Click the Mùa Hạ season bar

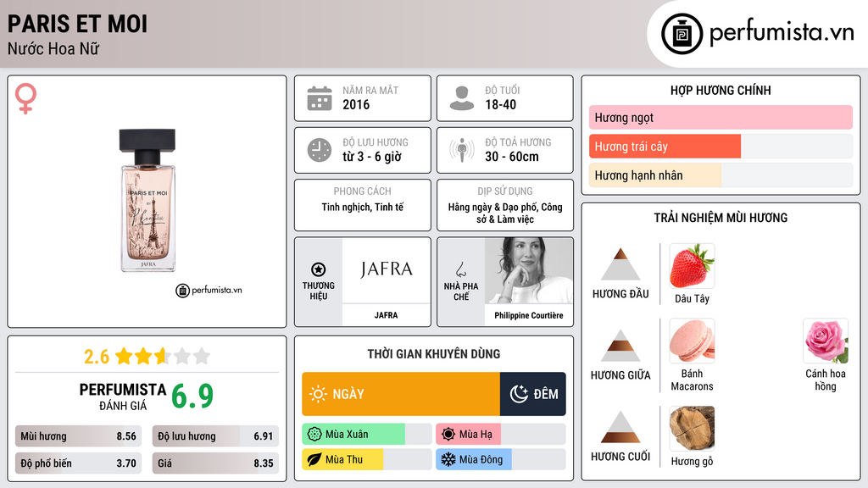pyautogui.click(x=500, y=435)
